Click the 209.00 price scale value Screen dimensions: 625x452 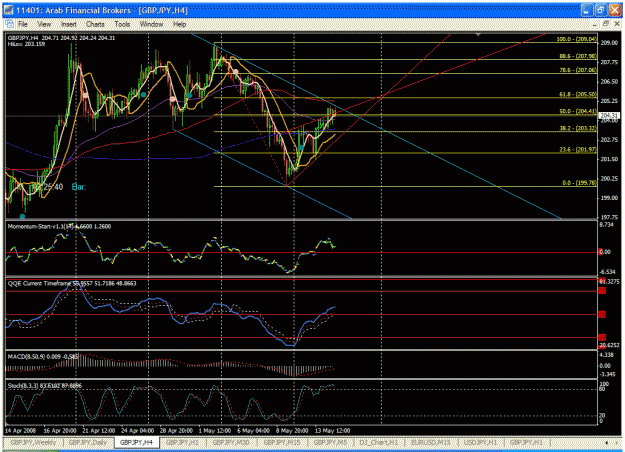609,43
